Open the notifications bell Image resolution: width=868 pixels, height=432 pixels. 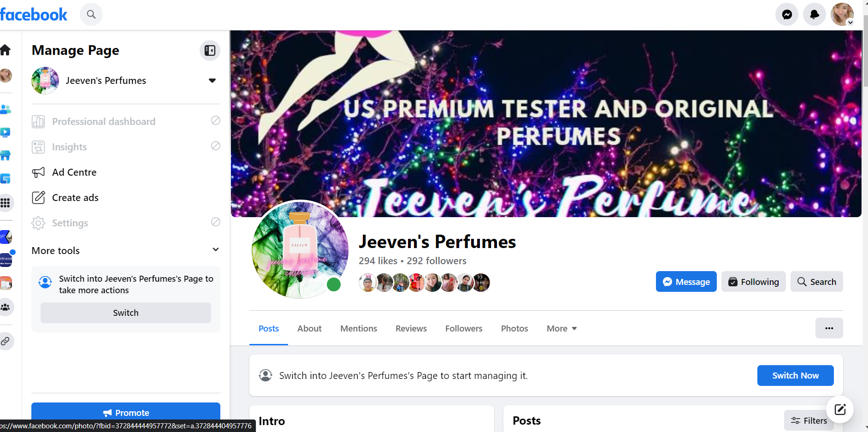(x=815, y=14)
